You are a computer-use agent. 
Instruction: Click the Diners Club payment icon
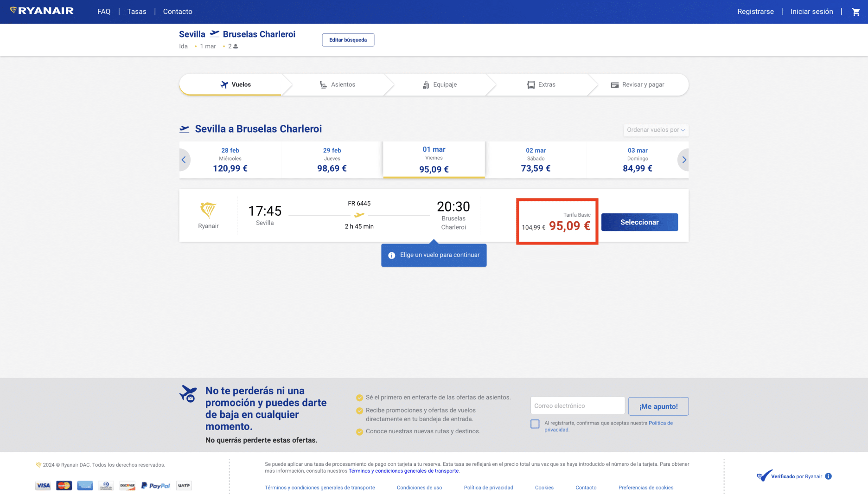pyautogui.click(x=106, y=486)
